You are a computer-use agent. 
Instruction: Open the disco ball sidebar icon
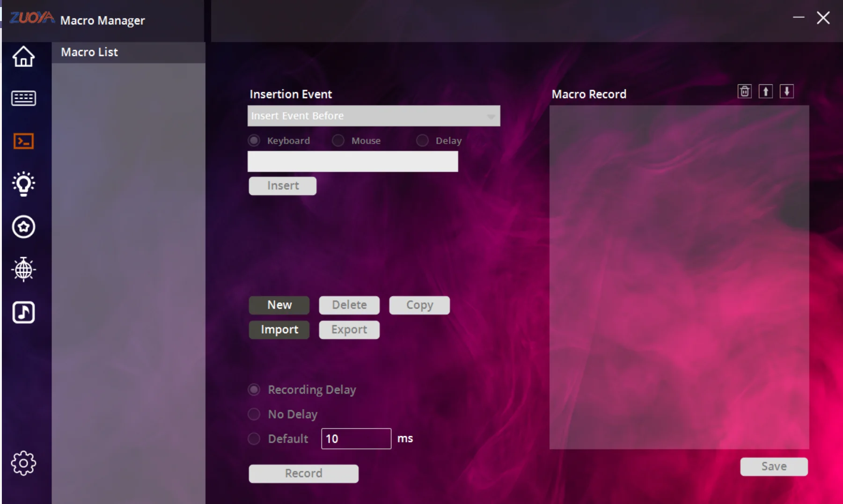tap(23, 269)
